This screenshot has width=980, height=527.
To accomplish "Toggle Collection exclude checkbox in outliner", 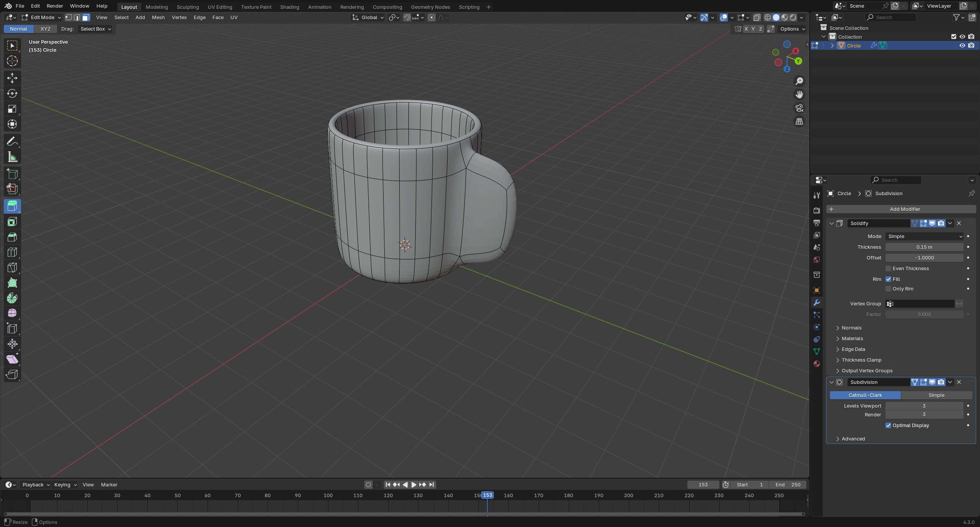I will [954, 36].
